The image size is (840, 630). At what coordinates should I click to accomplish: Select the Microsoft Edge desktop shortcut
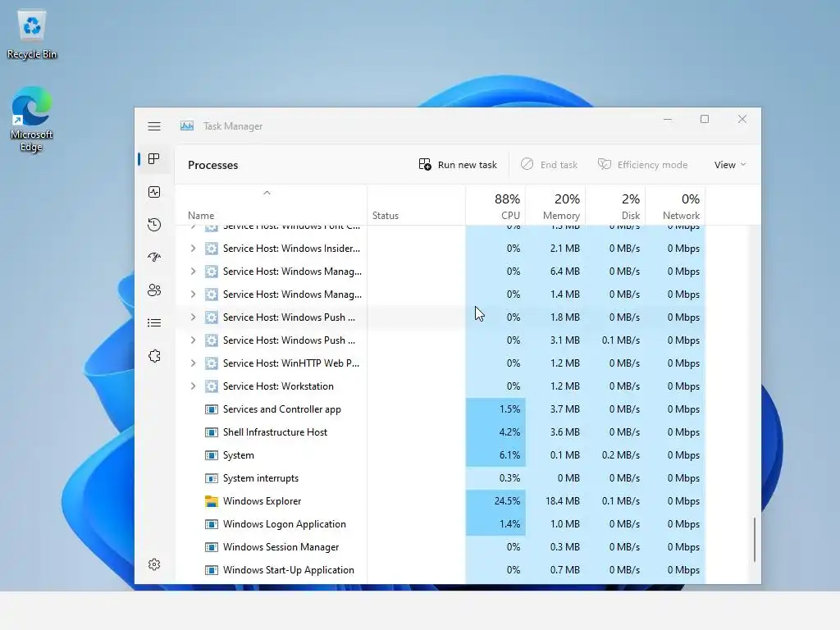tap(32, 120)
